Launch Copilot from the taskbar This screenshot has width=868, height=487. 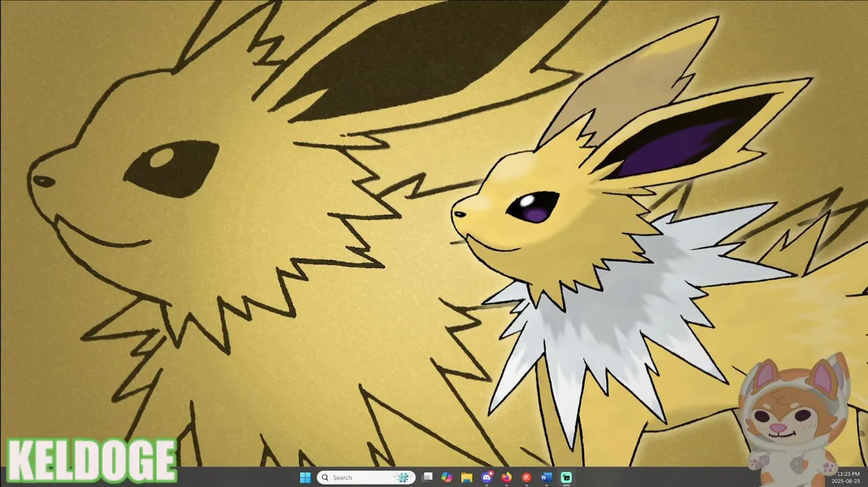pyautogui.click(x=447, y=478)
